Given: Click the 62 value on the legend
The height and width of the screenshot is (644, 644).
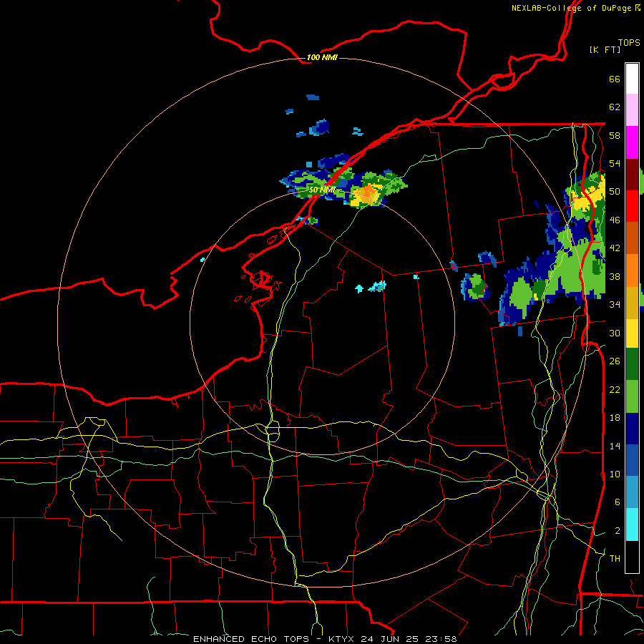Looking at the screenshot, I should point(615,107).
